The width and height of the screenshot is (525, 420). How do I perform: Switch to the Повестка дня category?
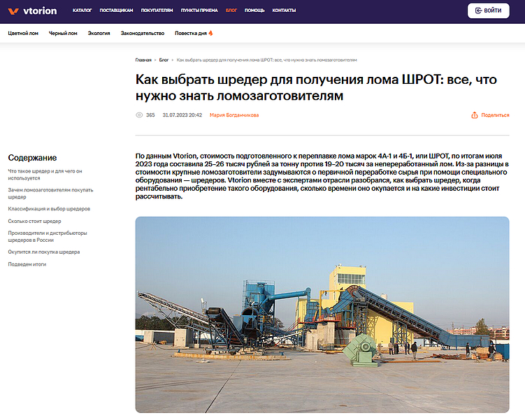pyautogui.click(x=191, y=33)
